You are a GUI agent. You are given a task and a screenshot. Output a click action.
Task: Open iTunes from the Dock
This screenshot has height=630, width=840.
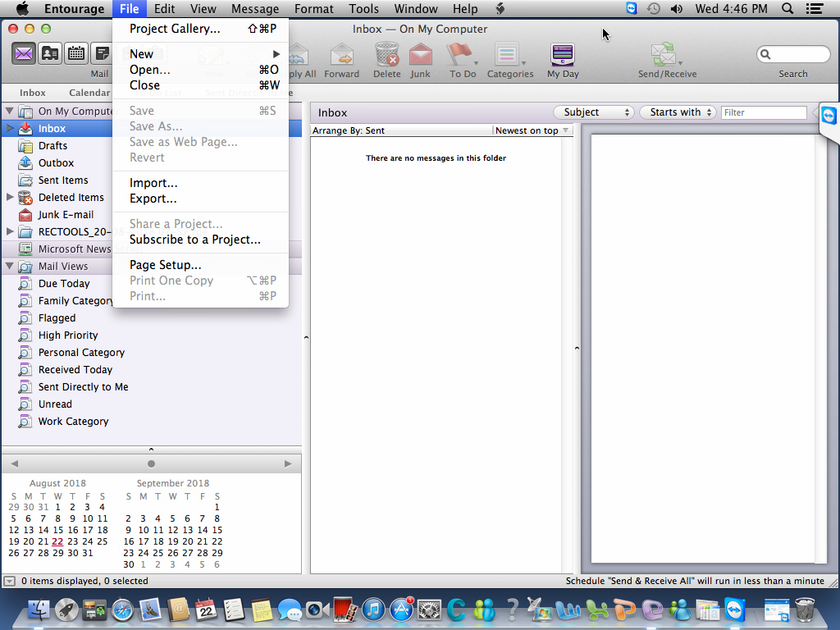(373, 609)
